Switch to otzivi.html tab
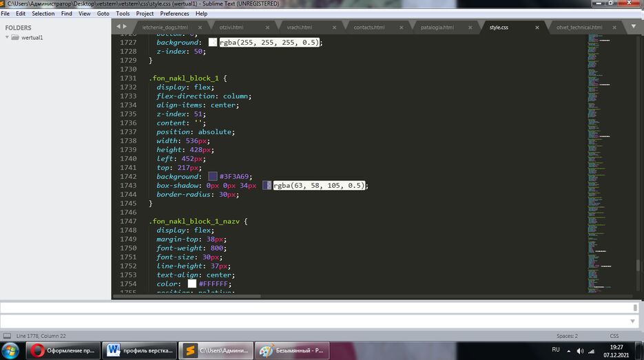Image resolution: width=644 pixels, height=360 pixels. pos(231,28)
